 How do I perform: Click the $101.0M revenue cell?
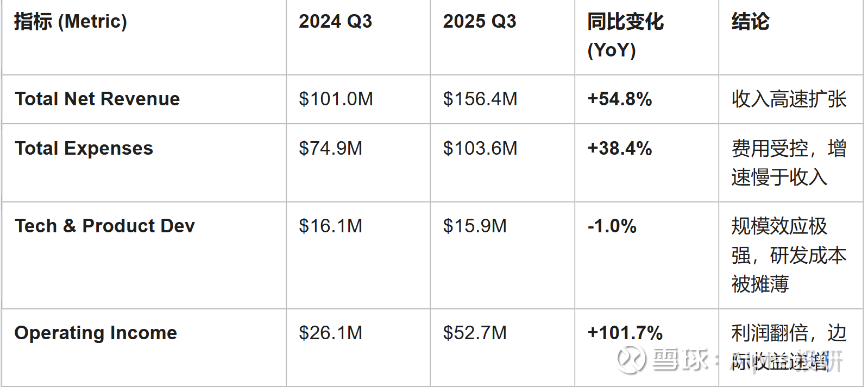pyautogui.click(x=336, y=99)
